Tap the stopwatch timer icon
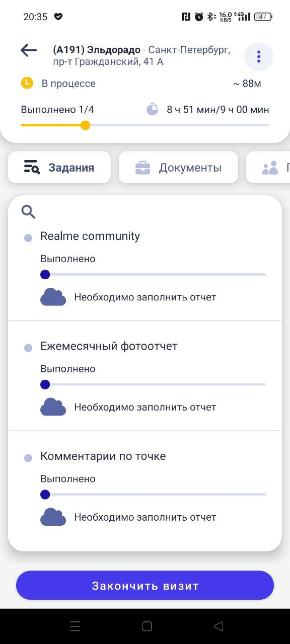 153,109
